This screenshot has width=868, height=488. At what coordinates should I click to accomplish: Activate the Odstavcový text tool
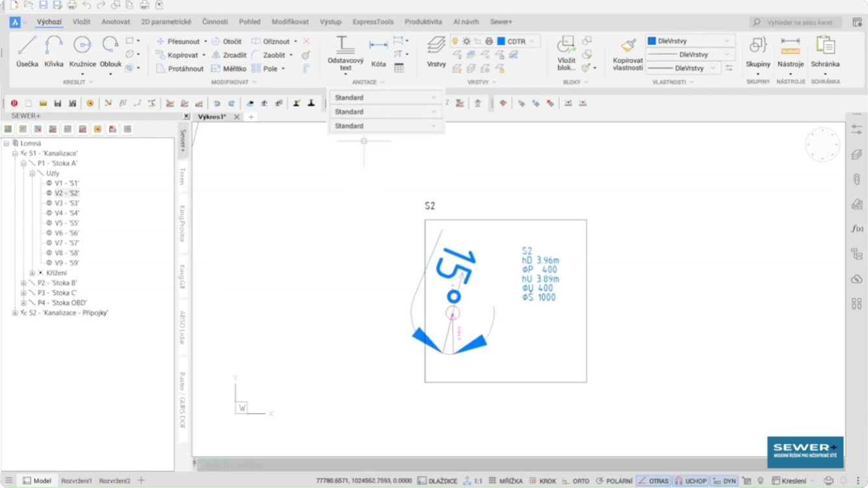point(345,52)
